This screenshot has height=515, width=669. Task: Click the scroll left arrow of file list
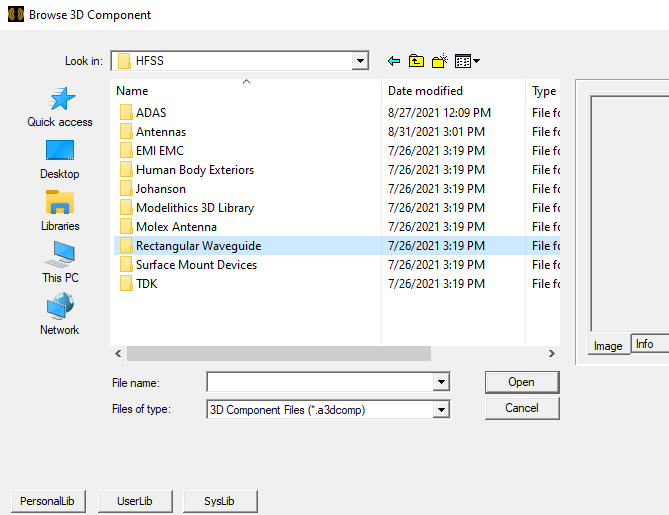coord(118,353)
